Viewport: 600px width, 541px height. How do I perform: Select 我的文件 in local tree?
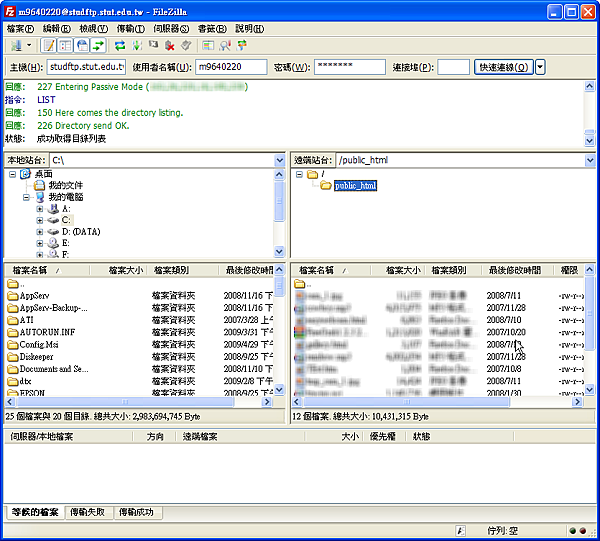(x=65, y=186)
